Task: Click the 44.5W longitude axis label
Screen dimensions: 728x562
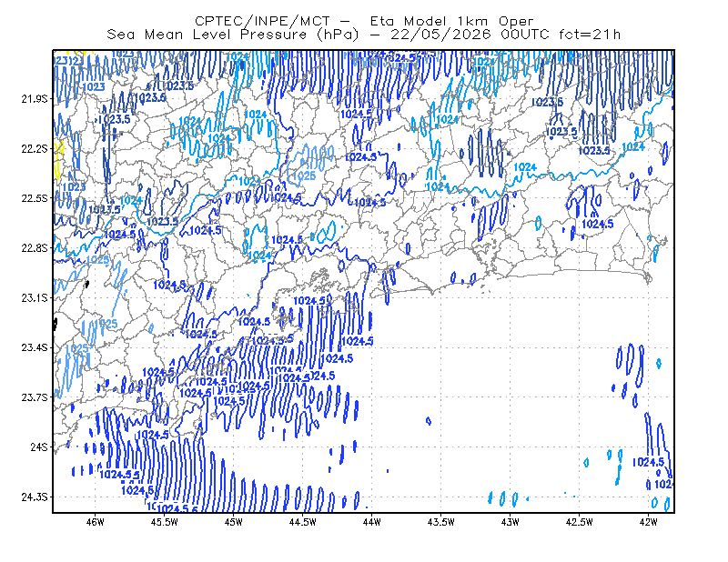Action: point(303,522)
